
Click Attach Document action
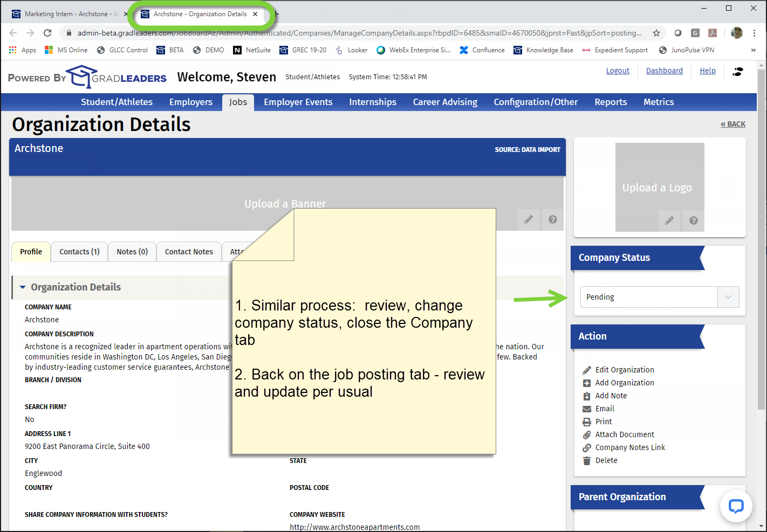click(x=619, y=434)
